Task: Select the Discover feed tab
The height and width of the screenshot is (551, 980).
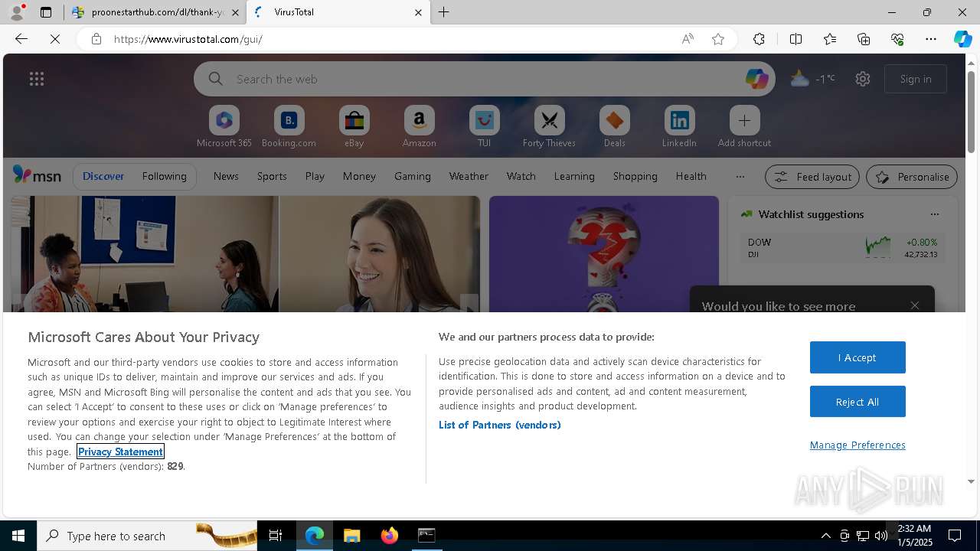Action: (x=103, y=176)
